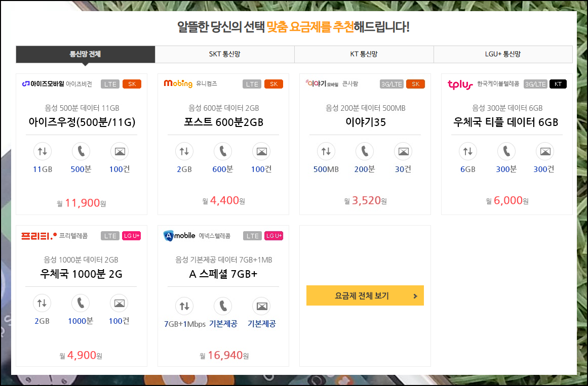Open the 아이즈우정(500분/11G) plan
The width and height of the screenshot is (588, 386).
click(82, 122)
